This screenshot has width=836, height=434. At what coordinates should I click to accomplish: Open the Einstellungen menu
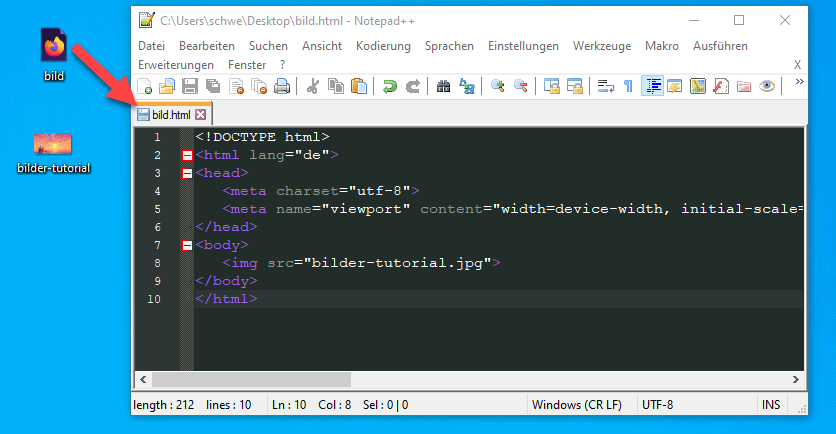coord(524,46)
